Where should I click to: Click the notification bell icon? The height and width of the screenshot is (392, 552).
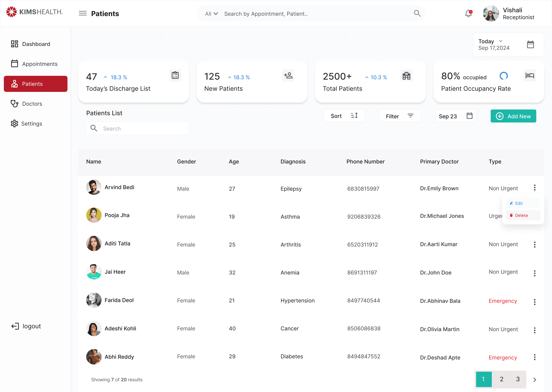(468, 14)
